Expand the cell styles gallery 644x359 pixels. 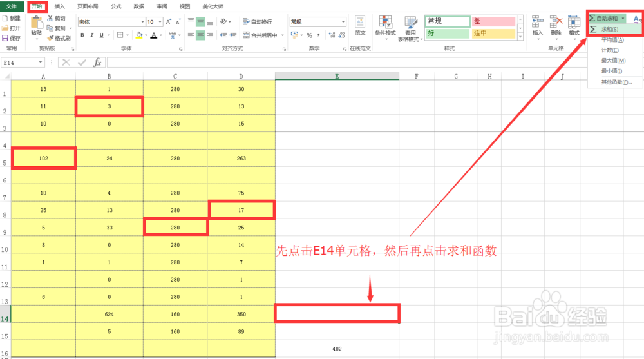point(520,37)
